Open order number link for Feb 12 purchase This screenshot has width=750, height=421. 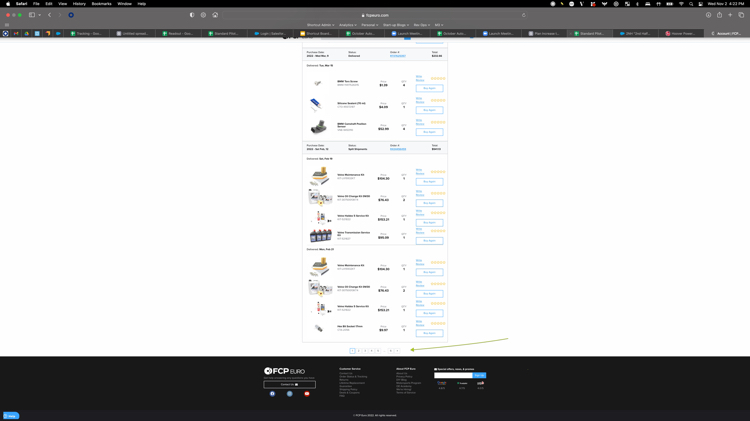[x=397, y=149]
